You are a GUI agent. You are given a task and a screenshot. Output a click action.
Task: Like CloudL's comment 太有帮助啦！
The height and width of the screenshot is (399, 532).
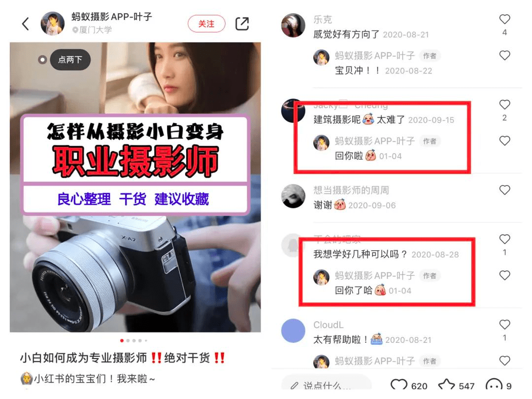click(x=504, y=325)
